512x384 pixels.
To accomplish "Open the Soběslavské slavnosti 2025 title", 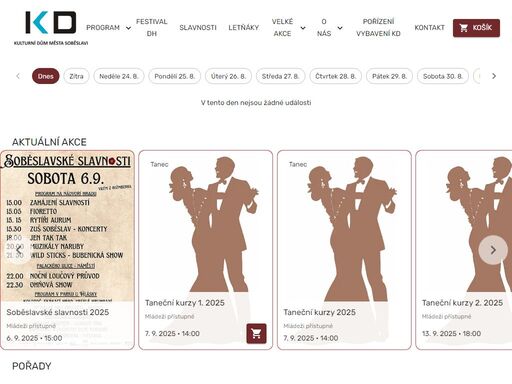I will [x=58, y=312].
